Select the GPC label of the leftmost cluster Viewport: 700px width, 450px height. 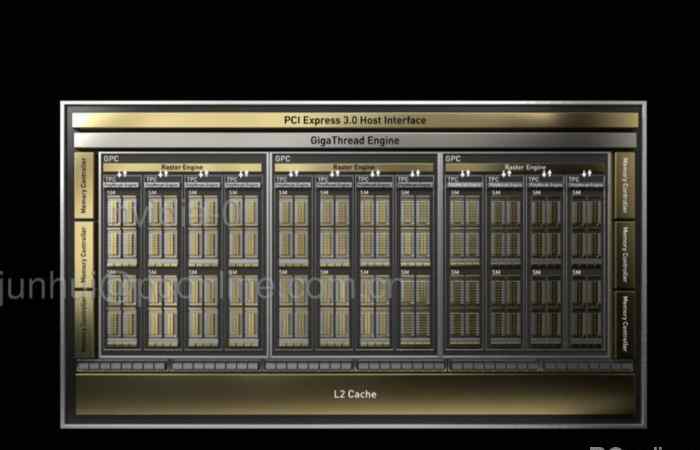tap(111, 158)
